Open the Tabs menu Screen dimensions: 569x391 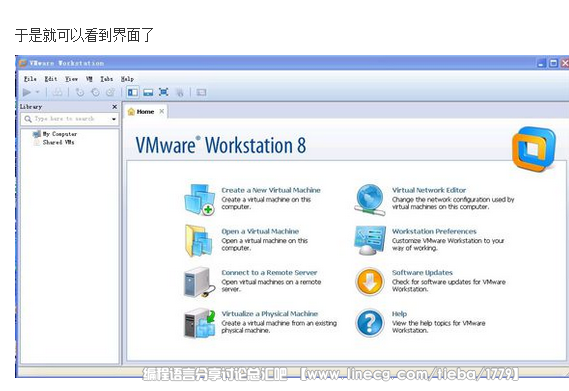coord(107,79)
